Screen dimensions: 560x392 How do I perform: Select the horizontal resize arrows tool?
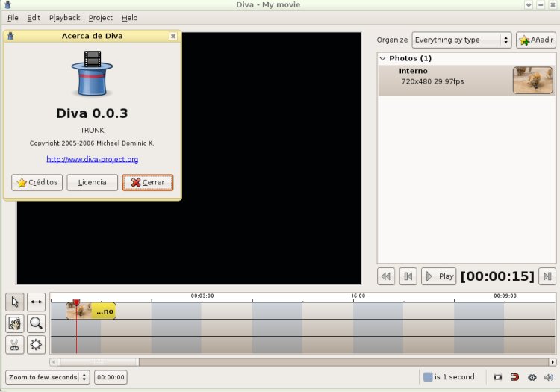point(36,302)
